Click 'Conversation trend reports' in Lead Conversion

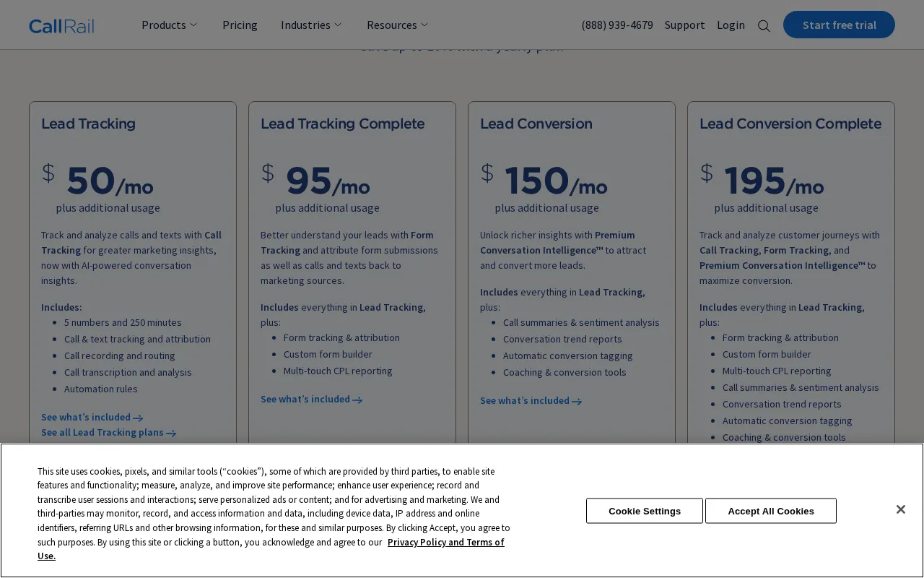pos(562,339)
